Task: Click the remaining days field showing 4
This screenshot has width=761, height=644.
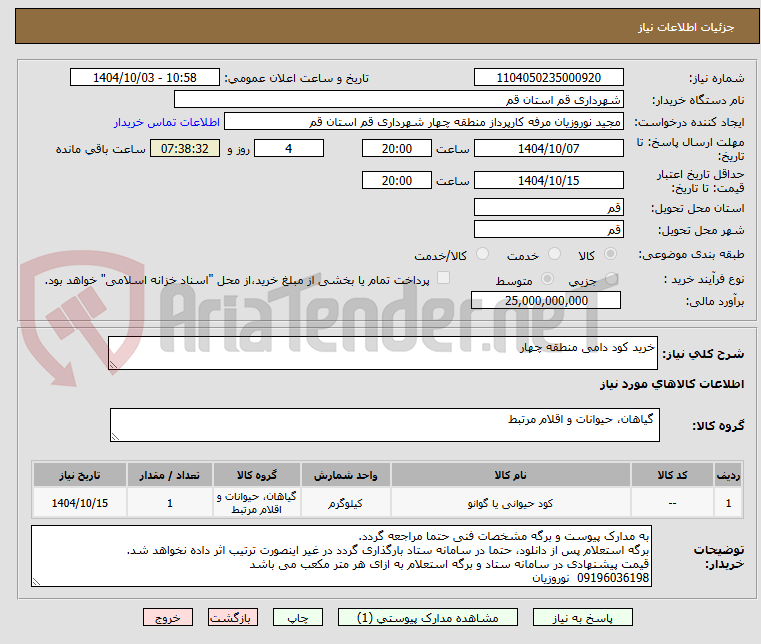Action: [289, 148]
